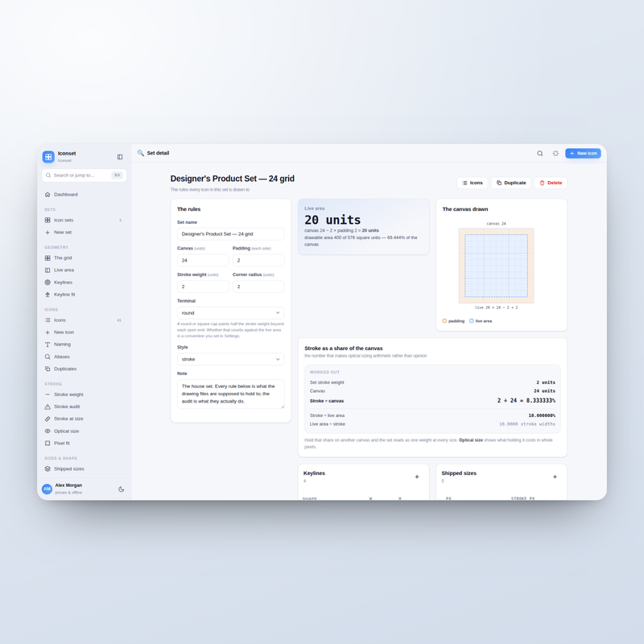Click the New icon plus in sidebar
The image size is (644, 644).
point(47,332)
